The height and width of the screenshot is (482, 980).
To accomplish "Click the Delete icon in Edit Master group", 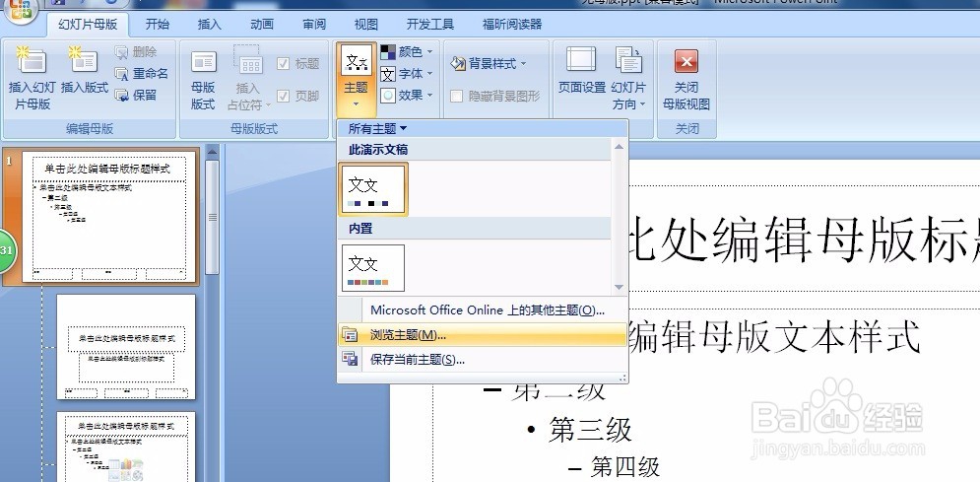I will pos(121,52).
